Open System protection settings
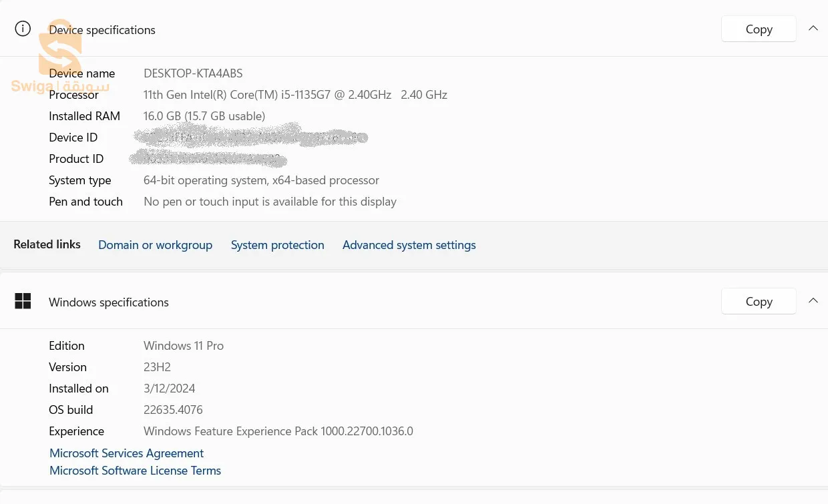 point(277,245)
